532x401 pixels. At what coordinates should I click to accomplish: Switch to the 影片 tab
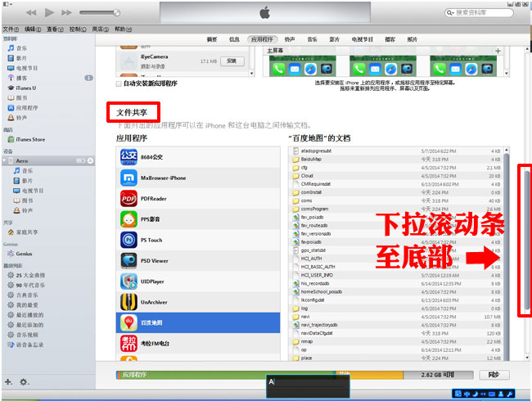coord(334,39)
